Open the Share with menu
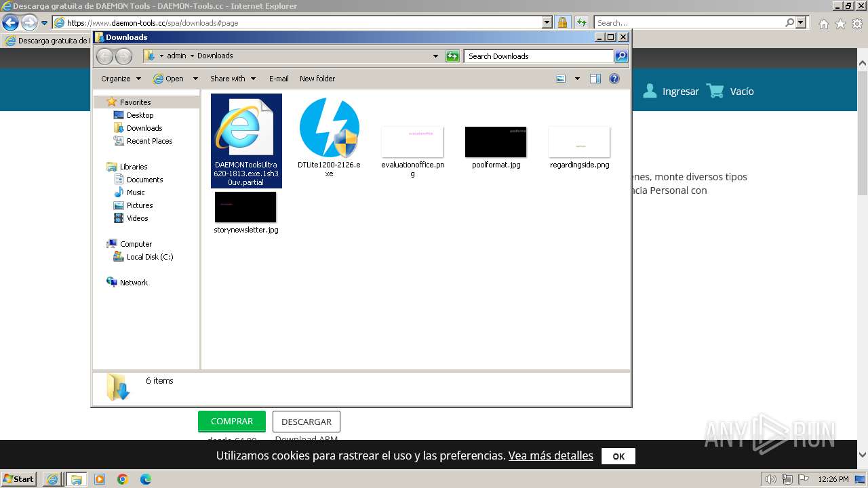Image resolution: width=868 pixels, height=488 pixels. pyautogui.click(x=233, y=79)
